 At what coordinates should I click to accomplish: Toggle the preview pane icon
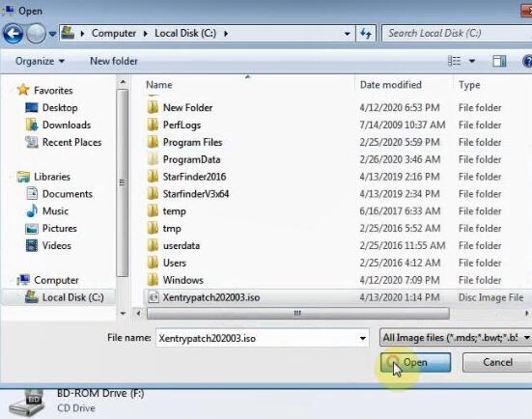pyautogui.click(x=499, y=62)
